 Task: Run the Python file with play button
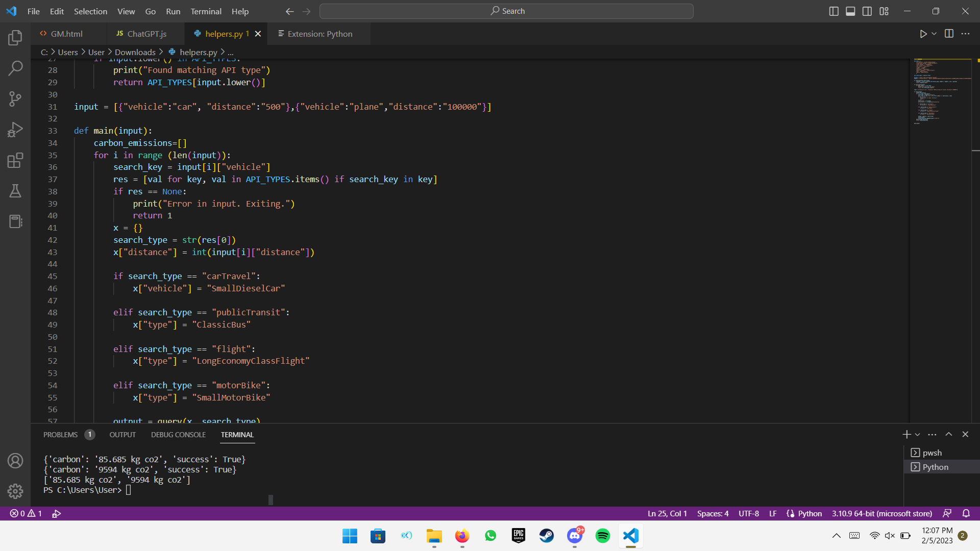click(x=923, y=34)
